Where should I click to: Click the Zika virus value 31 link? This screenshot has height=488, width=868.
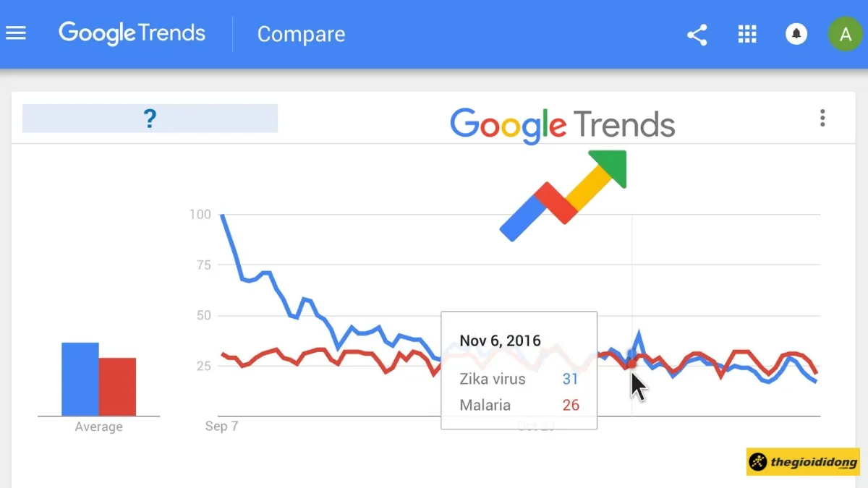click(571, 379)
